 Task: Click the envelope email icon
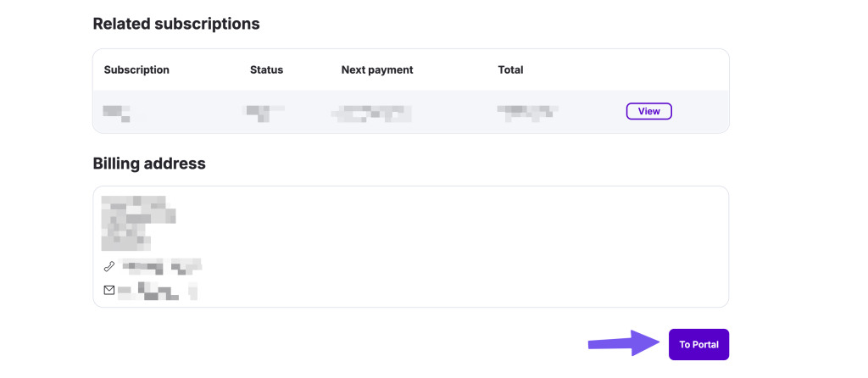[108, 290]
